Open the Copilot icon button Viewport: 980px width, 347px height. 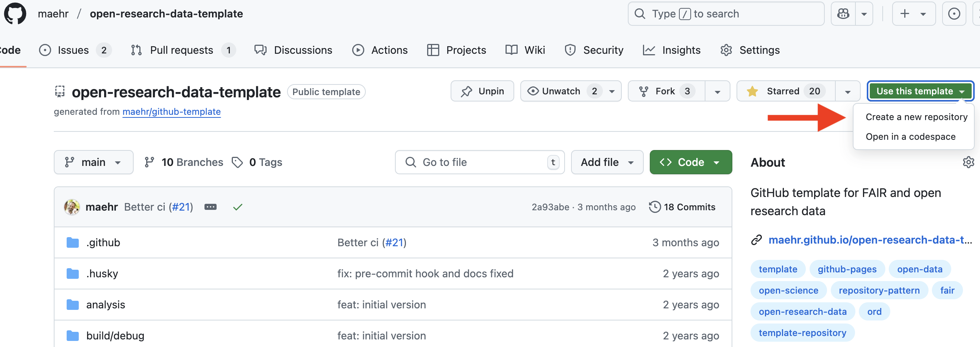coord(843,14)
